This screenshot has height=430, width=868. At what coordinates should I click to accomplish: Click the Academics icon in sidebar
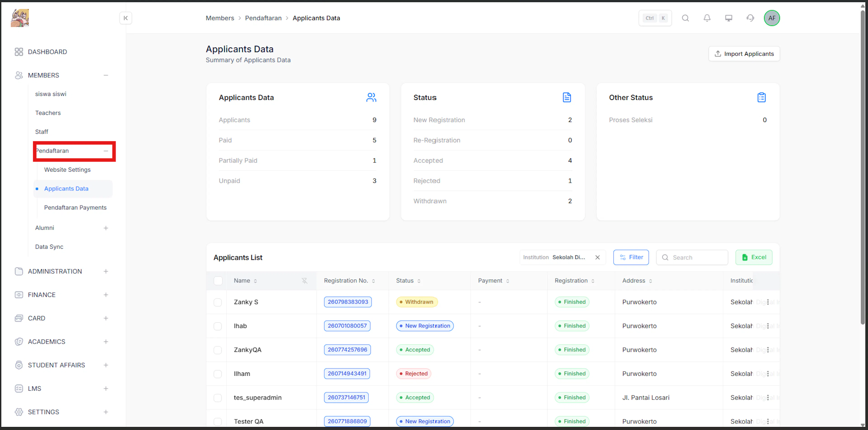click(19, 342)
